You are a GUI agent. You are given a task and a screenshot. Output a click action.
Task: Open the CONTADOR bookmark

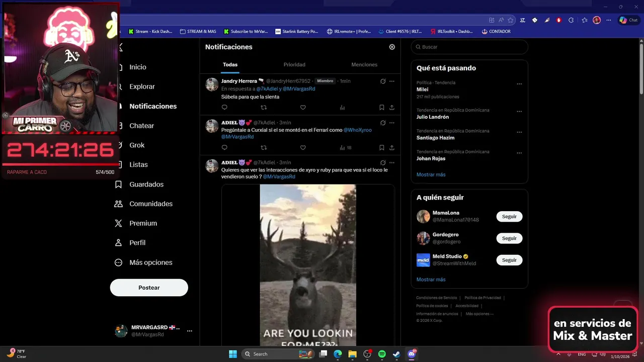click(496, 31)
